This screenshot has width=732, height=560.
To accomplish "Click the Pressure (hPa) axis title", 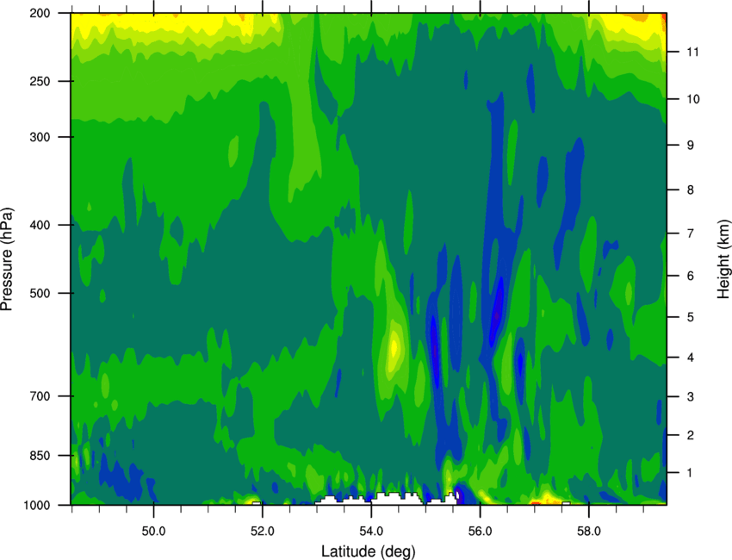I will click(x=7, y=258).
